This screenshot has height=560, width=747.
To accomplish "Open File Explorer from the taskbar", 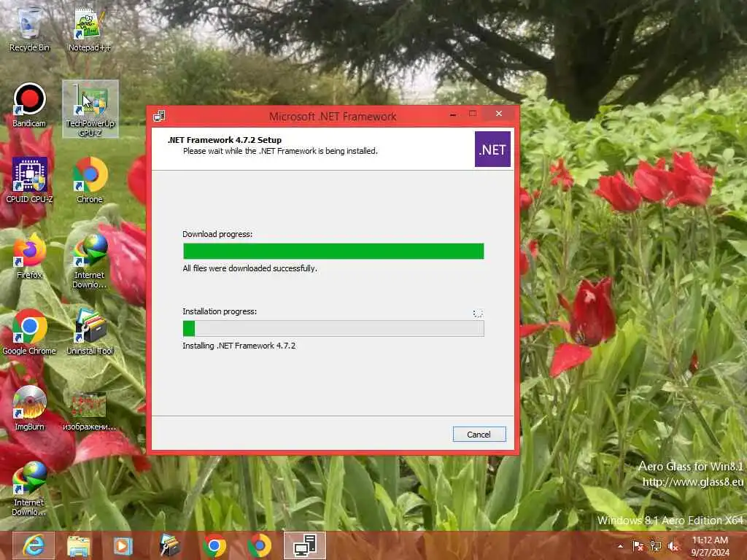I will point(79,545).
